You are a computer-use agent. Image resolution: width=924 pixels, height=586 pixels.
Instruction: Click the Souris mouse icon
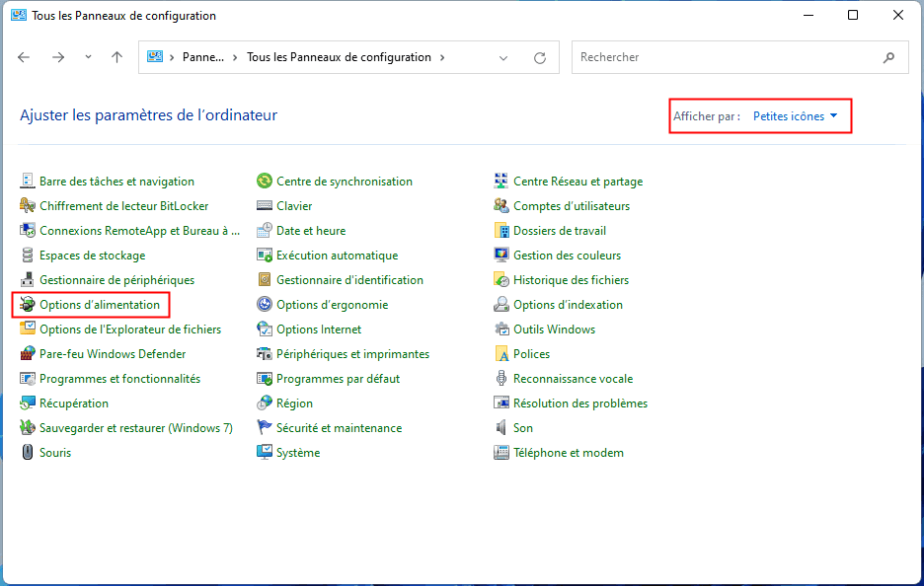[x=28, y=453]
